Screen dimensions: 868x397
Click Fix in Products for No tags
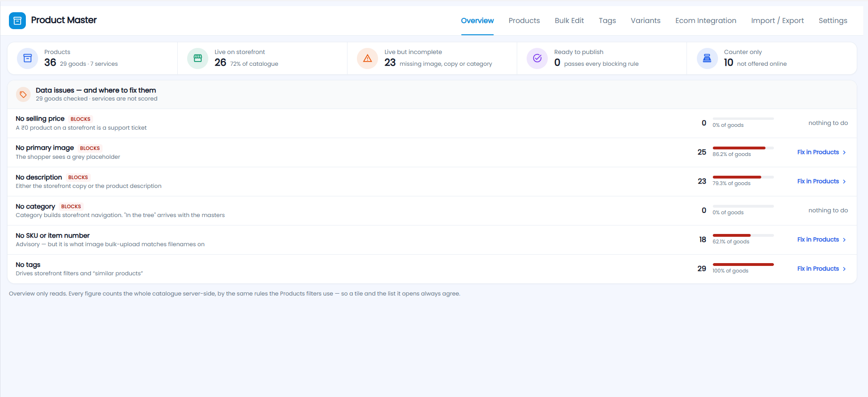(x=822, y=269)
